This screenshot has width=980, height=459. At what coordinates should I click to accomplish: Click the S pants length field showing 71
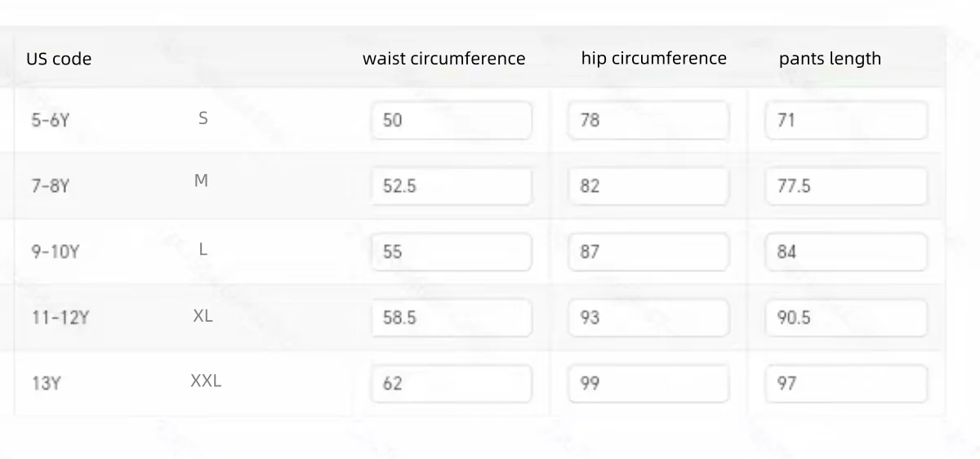[846, 120]
